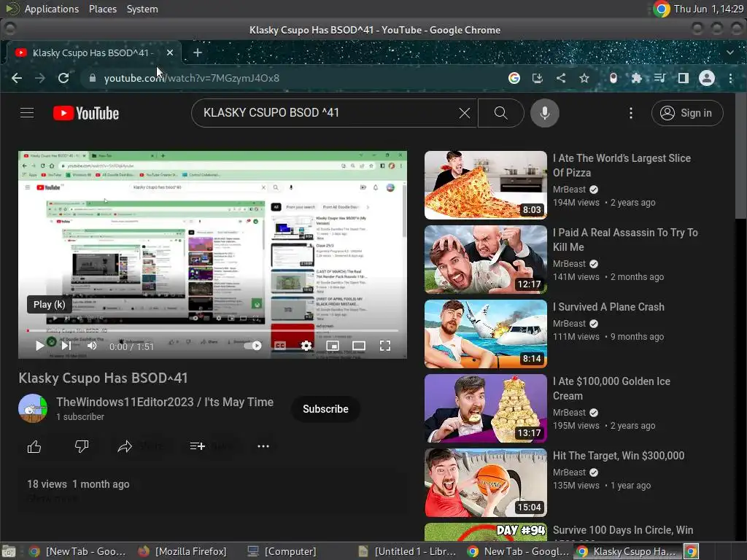This screenshot has width=747, height=560.
Task: Open the Places menu
Action: [x=103, y=9]
